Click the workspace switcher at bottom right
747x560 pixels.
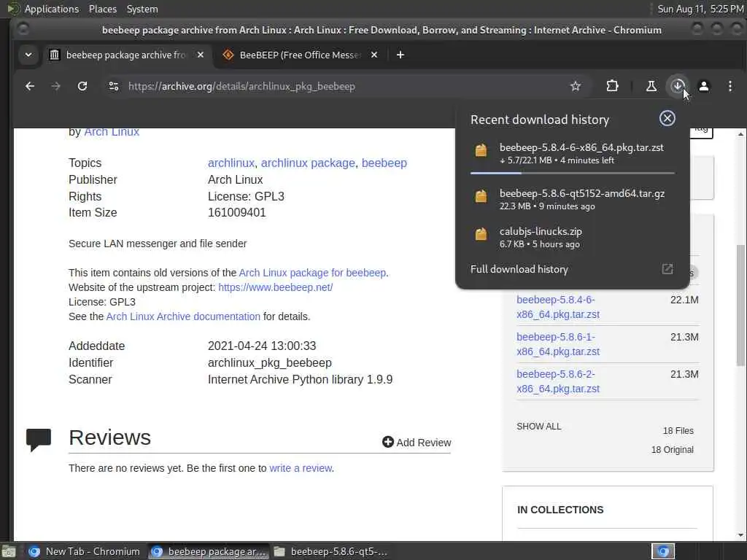click(663, 551)
